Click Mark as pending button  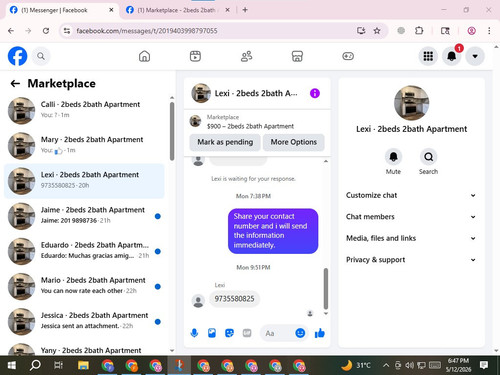pos(225,142)
